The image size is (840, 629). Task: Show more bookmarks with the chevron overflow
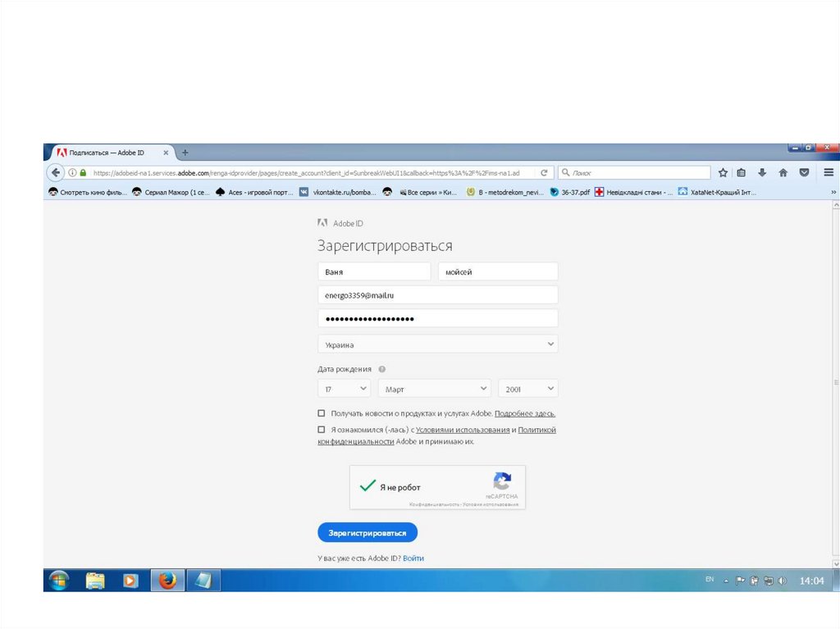tap(833, 193)
